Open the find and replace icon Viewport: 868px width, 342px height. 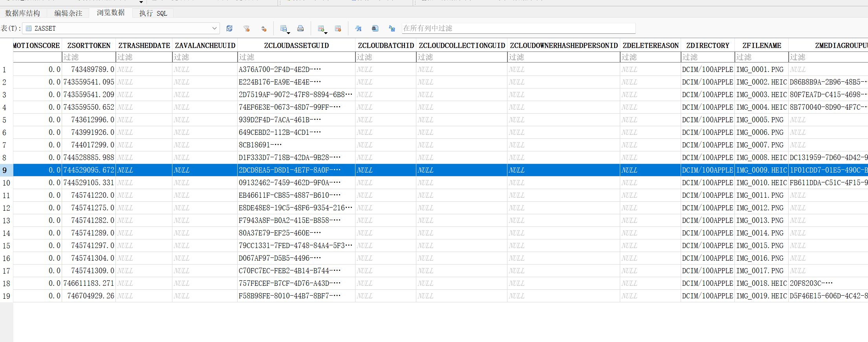(392, 28)
